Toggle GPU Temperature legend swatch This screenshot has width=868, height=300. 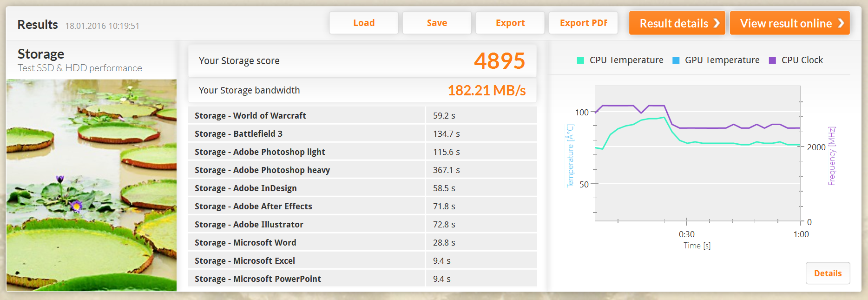coord(676,60)
